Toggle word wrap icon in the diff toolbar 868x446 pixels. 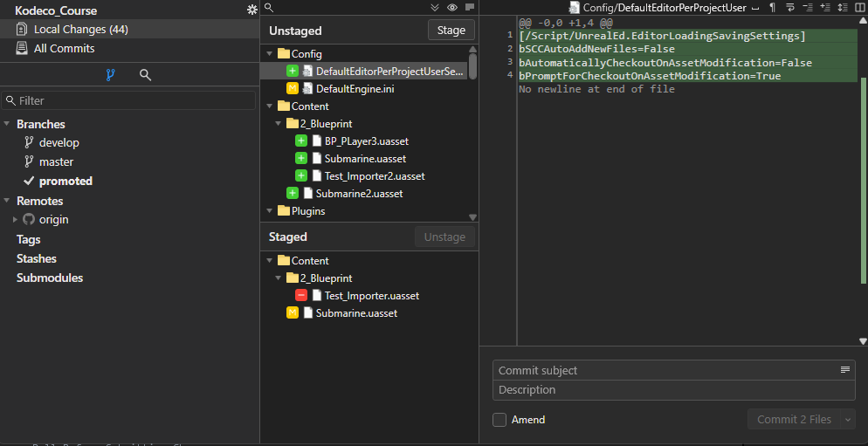(790, 7)
